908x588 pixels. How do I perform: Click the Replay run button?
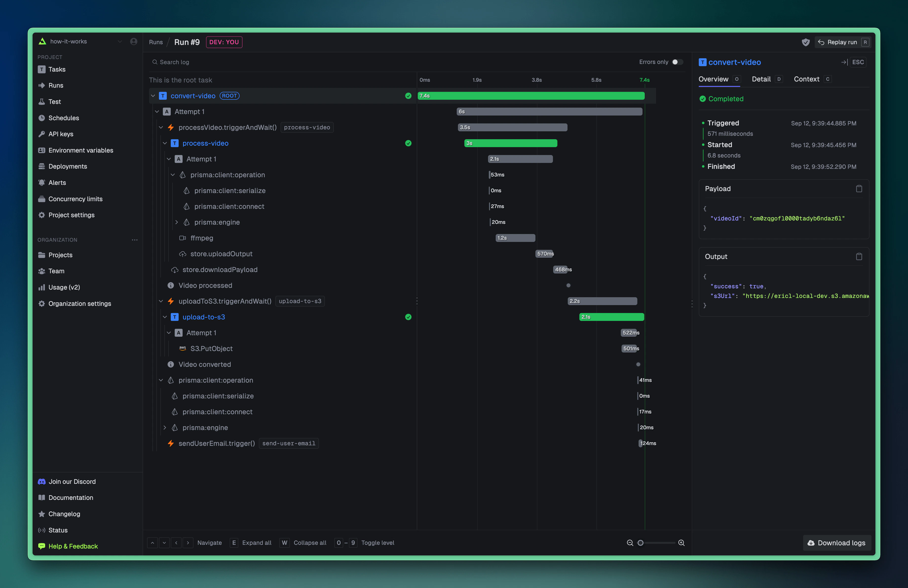(842, 42)
